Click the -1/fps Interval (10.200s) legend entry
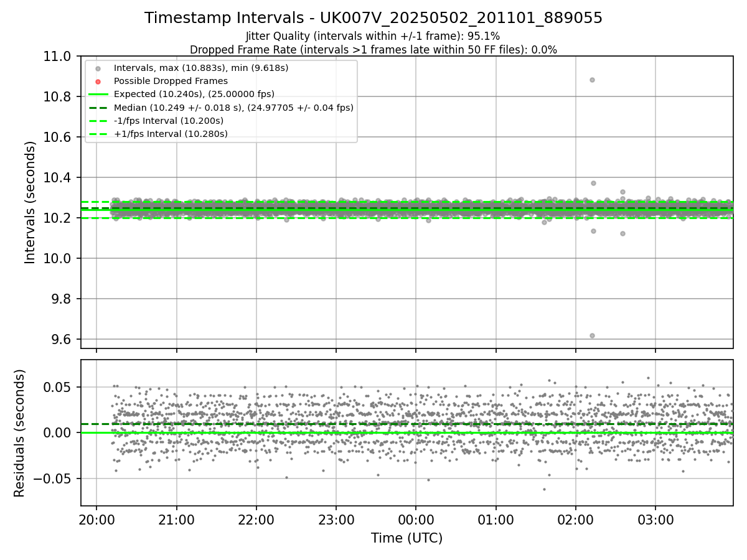The height and width of the screenshot is (560, 747). (x=169, y=121)
